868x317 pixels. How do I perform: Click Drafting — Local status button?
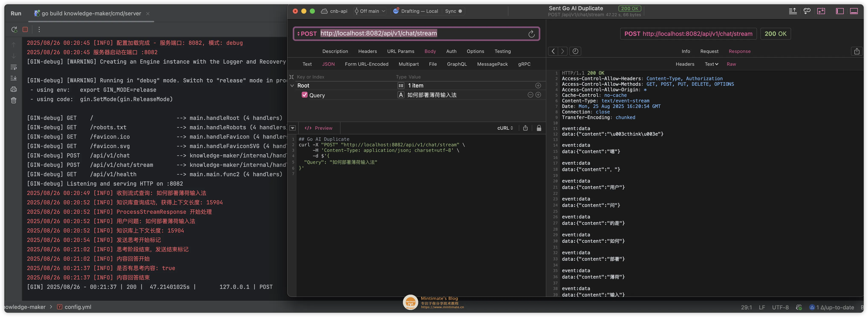(x=416, y=11)
